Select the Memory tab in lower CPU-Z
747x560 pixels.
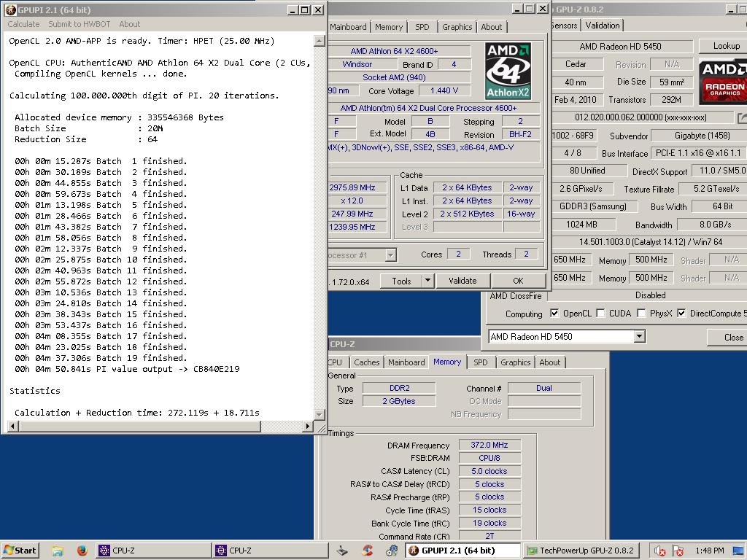(447, 362)
